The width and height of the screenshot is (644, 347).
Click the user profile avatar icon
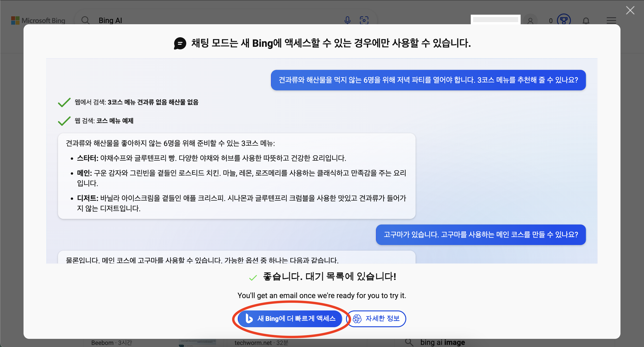point(530,20)
